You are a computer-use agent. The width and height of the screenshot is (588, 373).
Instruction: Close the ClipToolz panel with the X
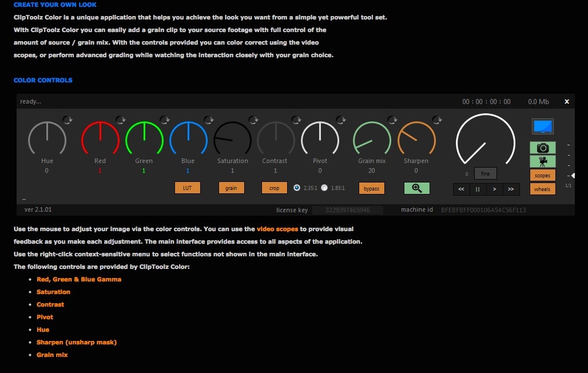pyautogui.click(x=567, y=101)
